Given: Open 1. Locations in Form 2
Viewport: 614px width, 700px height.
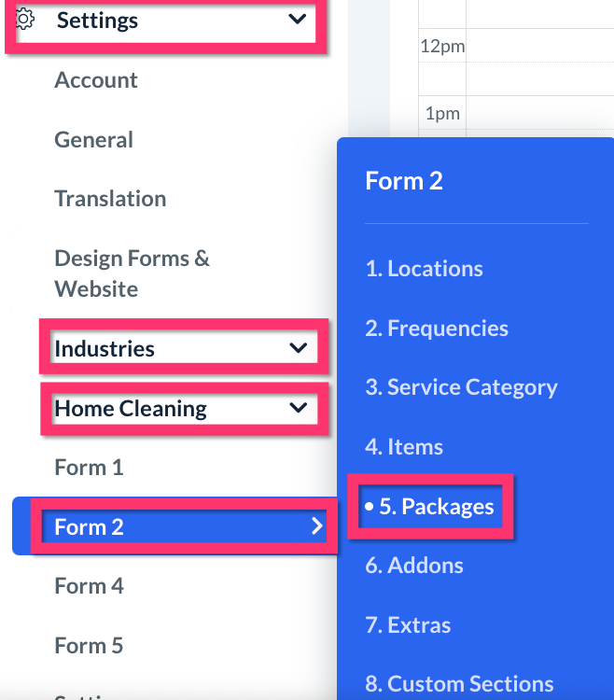Looking at the screenshot, I should coord(424,269).
